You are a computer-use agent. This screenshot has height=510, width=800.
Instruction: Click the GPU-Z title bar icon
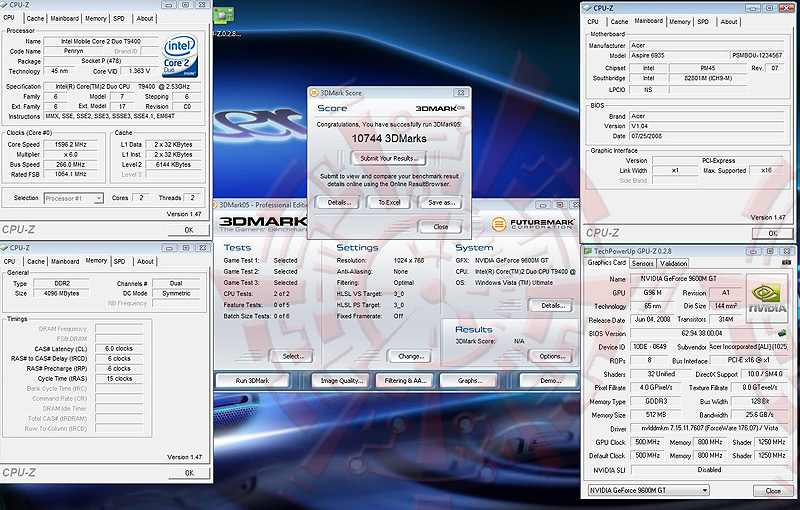588,251
